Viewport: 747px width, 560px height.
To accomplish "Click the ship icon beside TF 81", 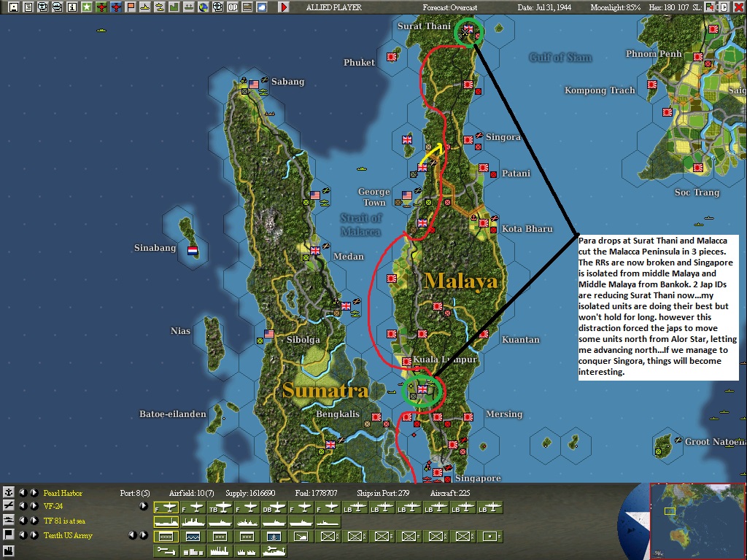I will pos(8,520).
